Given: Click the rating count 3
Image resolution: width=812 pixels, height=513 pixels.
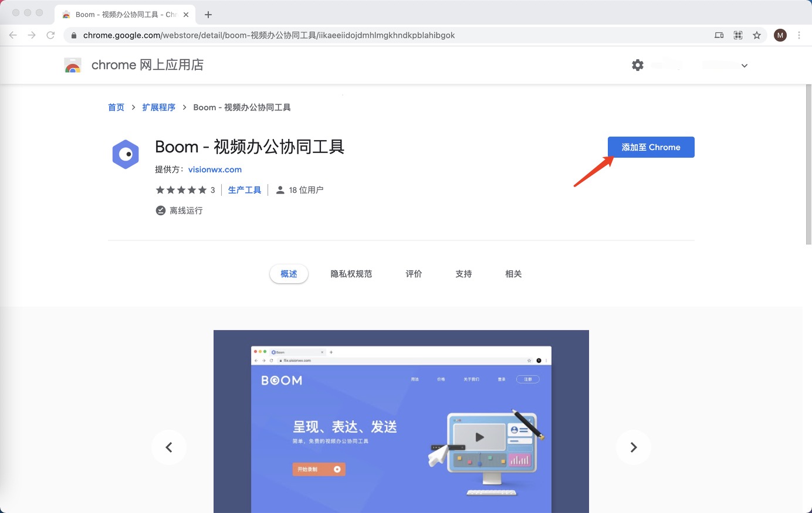Looking at the screenshot, I should click(212, 190).
